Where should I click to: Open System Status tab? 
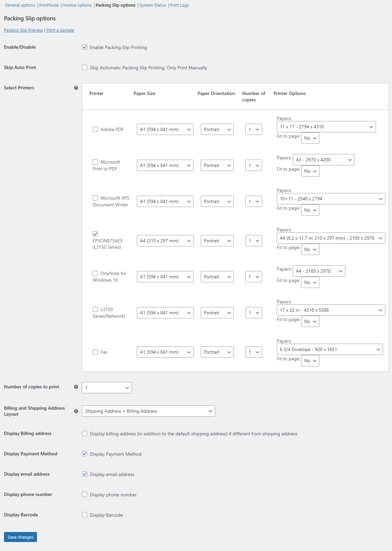153,5
